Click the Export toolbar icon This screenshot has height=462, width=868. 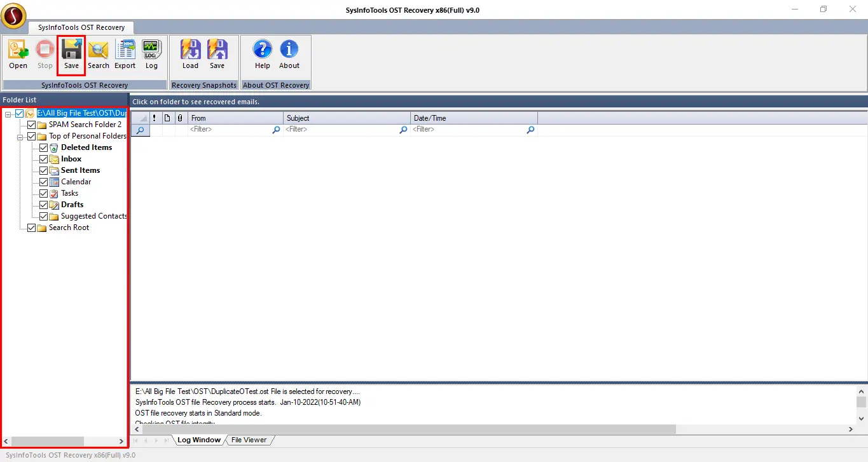[x=125, y=54]
